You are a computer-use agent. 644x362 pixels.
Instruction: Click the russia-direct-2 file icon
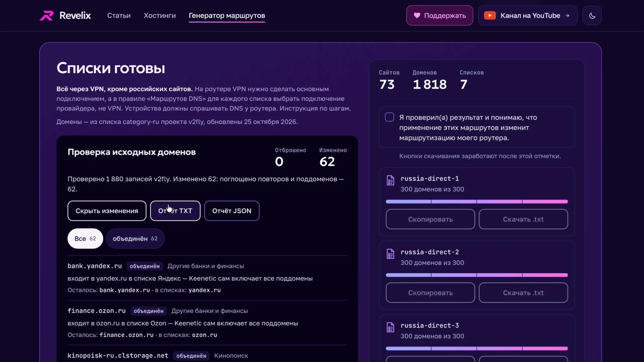[390, 254]
